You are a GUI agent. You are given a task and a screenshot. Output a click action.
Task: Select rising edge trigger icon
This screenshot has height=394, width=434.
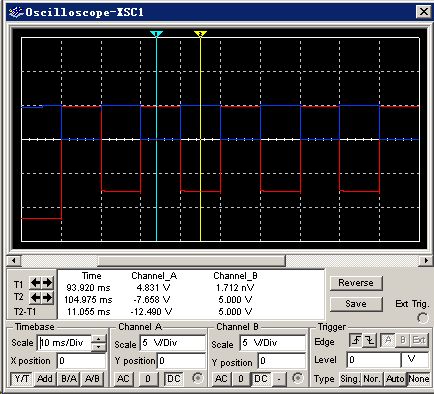(x=356, y=340)
